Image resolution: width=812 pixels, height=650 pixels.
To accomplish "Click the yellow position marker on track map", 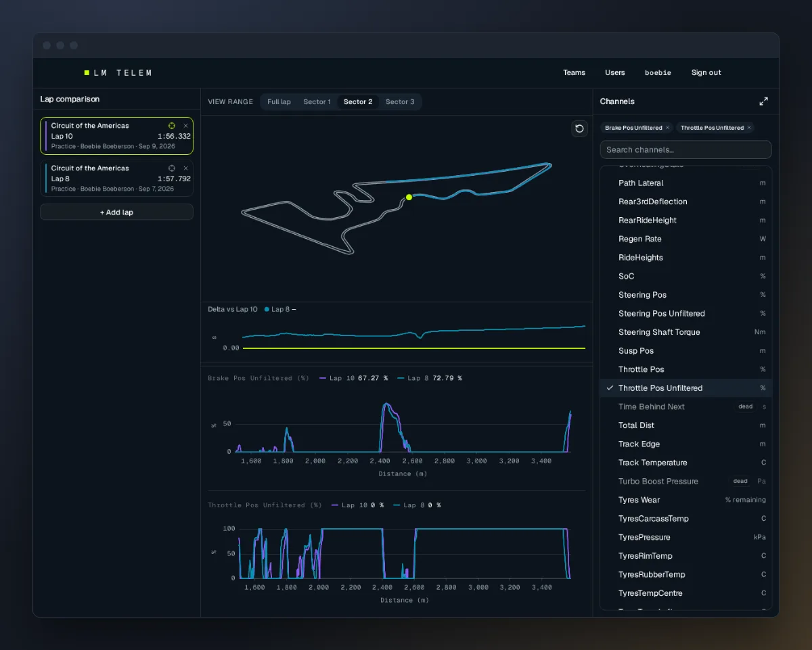I will click(409, 198).
